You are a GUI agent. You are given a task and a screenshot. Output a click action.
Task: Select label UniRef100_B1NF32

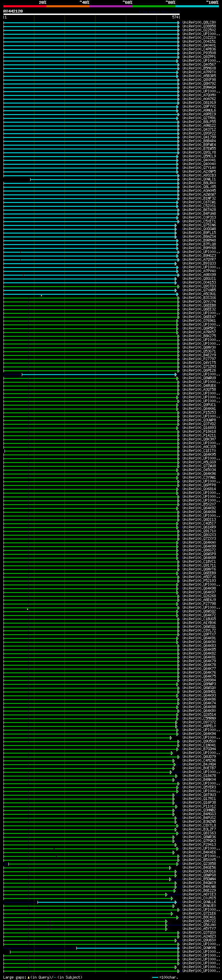(199, 198)
